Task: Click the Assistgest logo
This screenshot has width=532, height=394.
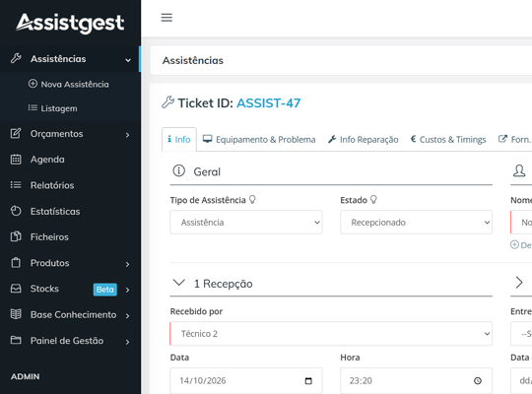Action: click(x=70, y=24)
